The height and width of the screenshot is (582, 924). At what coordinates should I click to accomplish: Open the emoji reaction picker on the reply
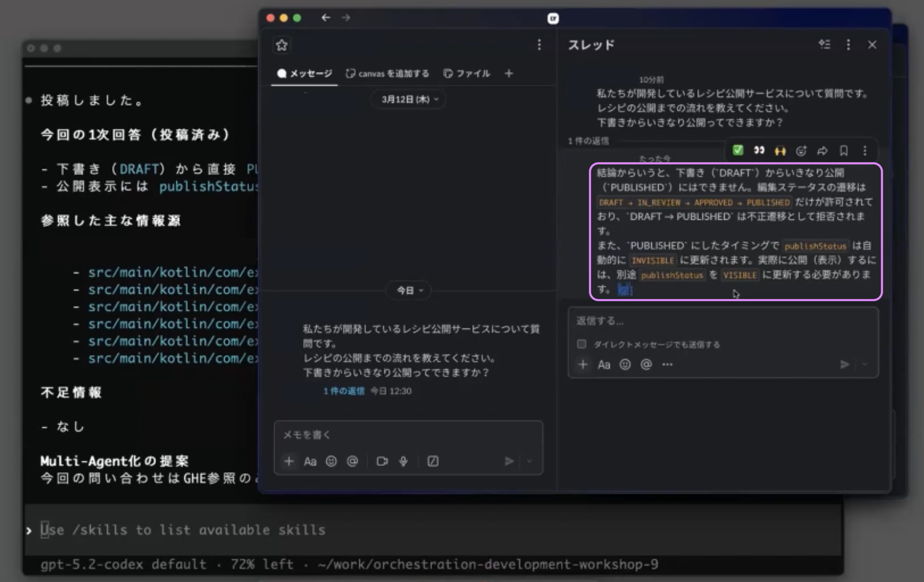[801, 151]
